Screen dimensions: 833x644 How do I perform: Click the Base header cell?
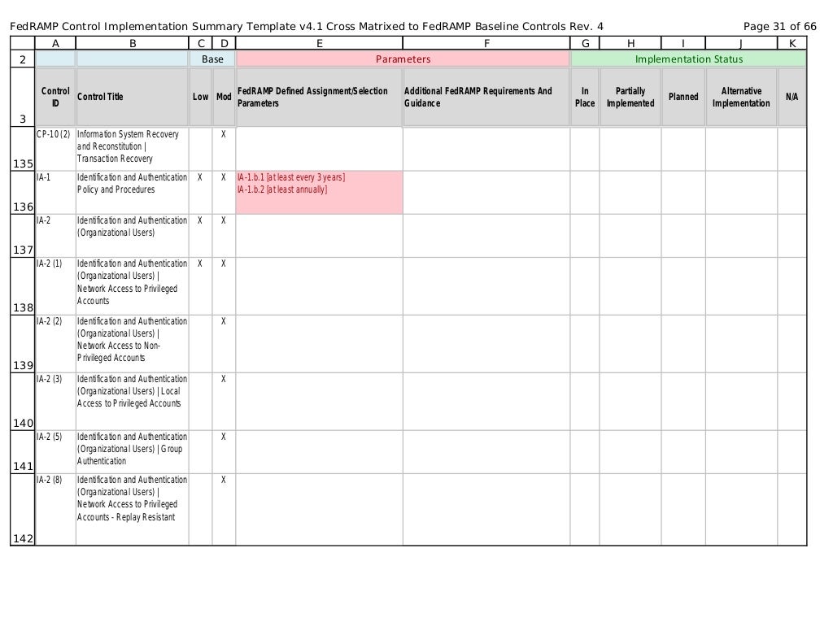tap(212, 59)
